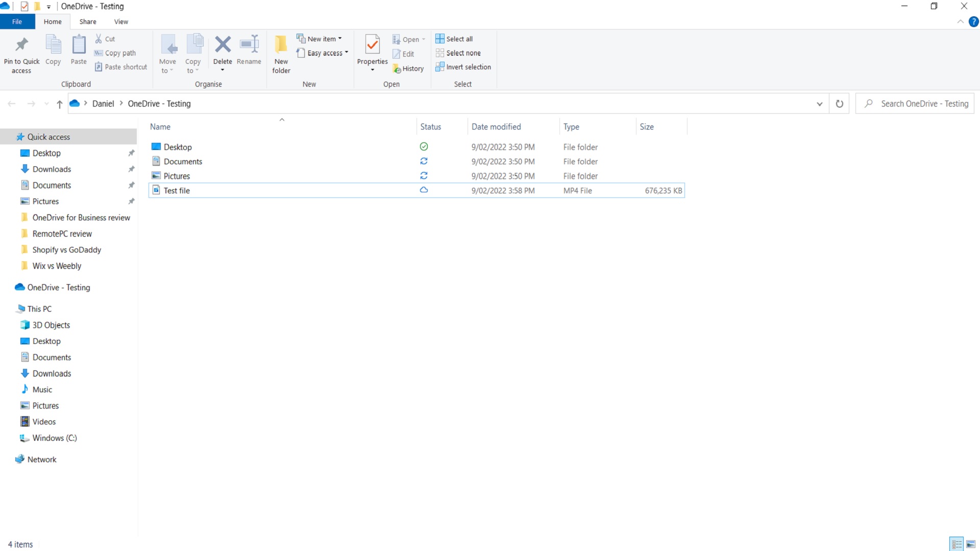Click the Cut scissors command
Screen dimensions: 980x551
click(105, 39)
